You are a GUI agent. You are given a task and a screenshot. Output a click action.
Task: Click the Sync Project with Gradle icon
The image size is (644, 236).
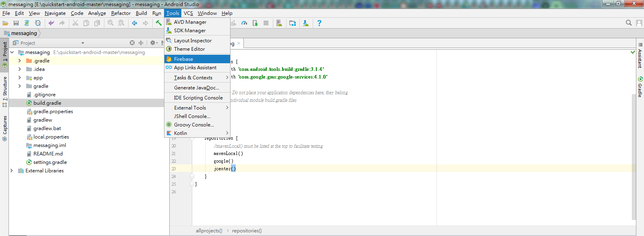pos(27,23)
